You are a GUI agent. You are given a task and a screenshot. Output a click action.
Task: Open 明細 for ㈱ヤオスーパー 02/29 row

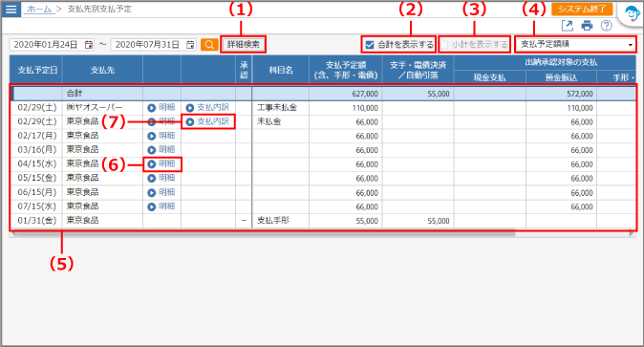tap(161, 108)
